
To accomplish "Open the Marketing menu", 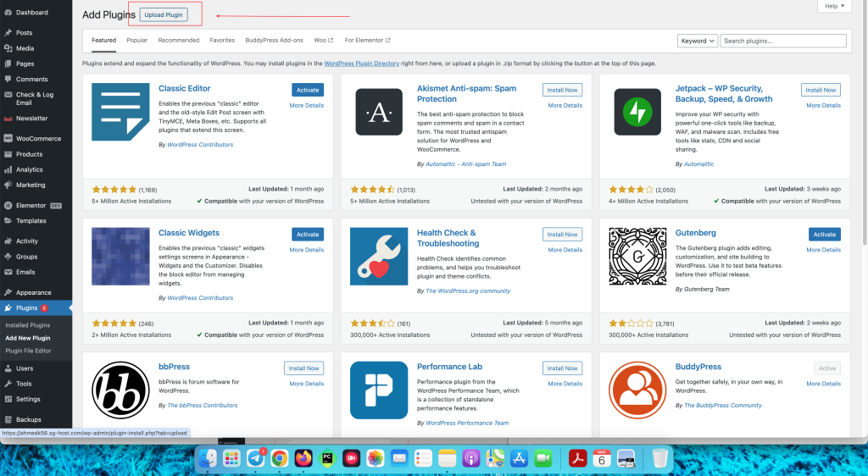I will coord(31,185).
